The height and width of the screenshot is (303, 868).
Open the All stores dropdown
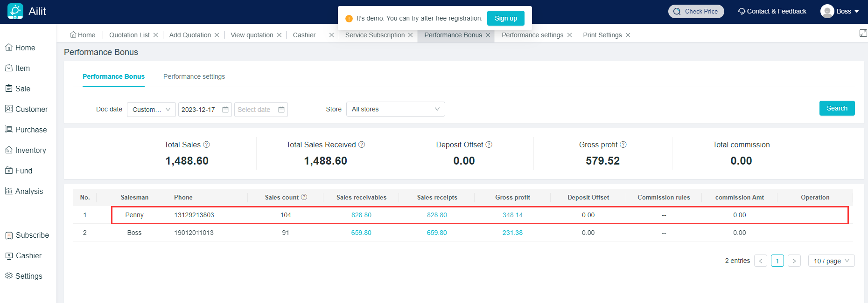(395, 109)
